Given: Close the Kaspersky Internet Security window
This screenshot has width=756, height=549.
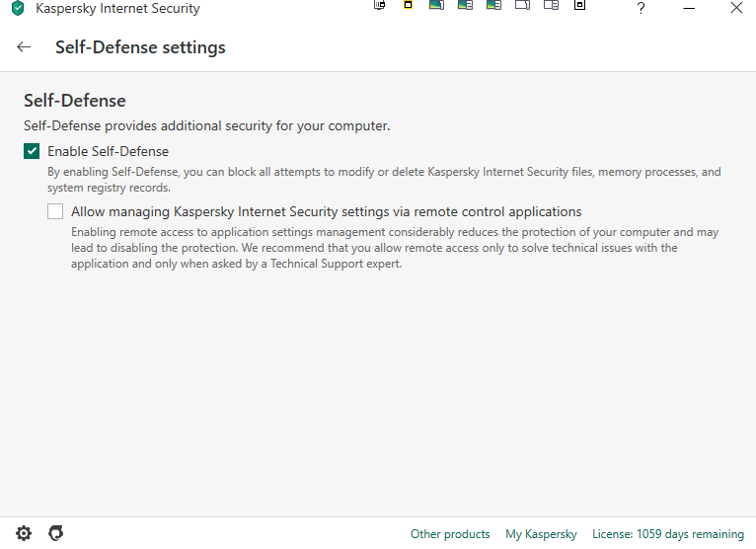Looking at the screenshot, I should click(x=736, y=8).
